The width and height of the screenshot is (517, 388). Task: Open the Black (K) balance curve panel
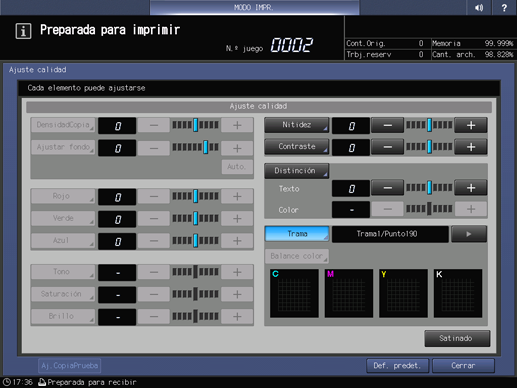coord(458,293)
